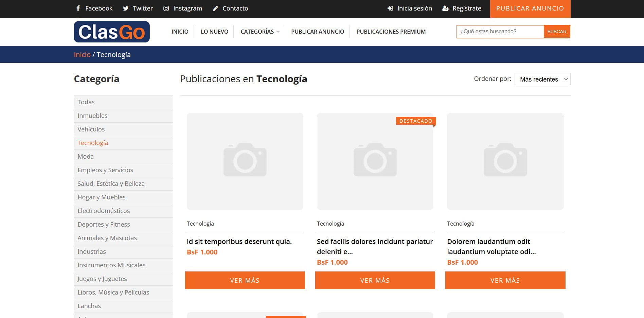The height and width of the screenshot is (318, 644).
Task: Select Todas category in sidebar
Action: point(123,102)
